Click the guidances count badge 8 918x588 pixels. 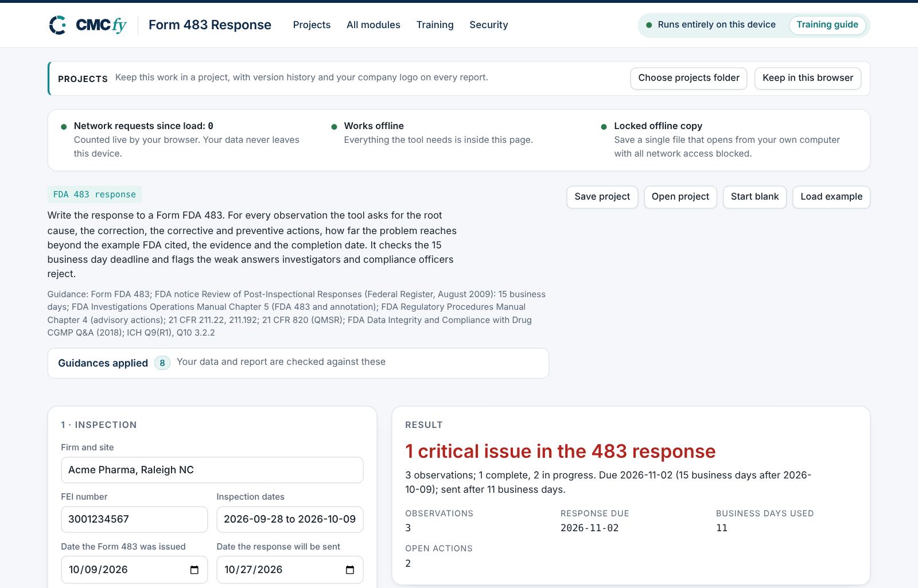click(162, 363)
